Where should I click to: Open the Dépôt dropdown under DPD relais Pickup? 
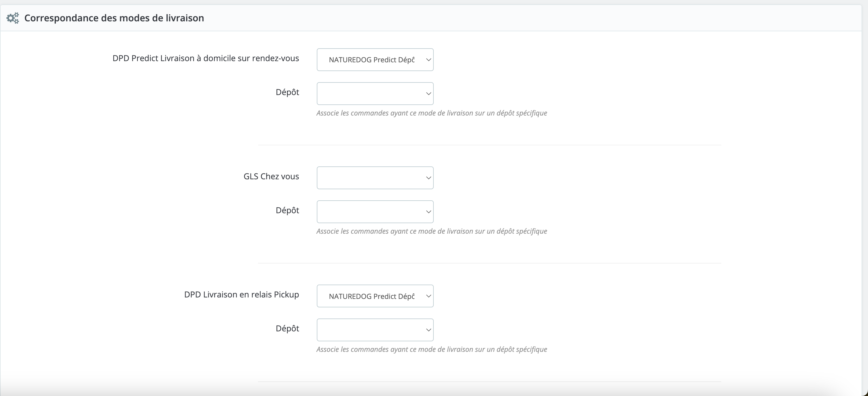[x=375, y=330]
